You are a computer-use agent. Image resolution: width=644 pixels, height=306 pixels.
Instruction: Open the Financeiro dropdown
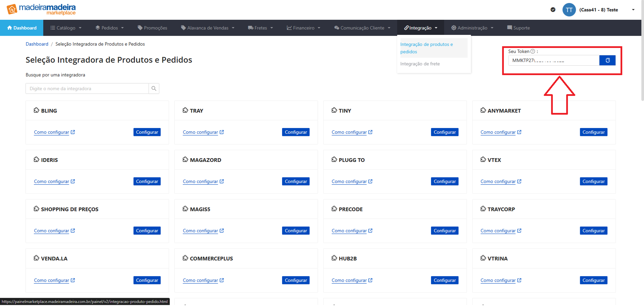(303, 28)
